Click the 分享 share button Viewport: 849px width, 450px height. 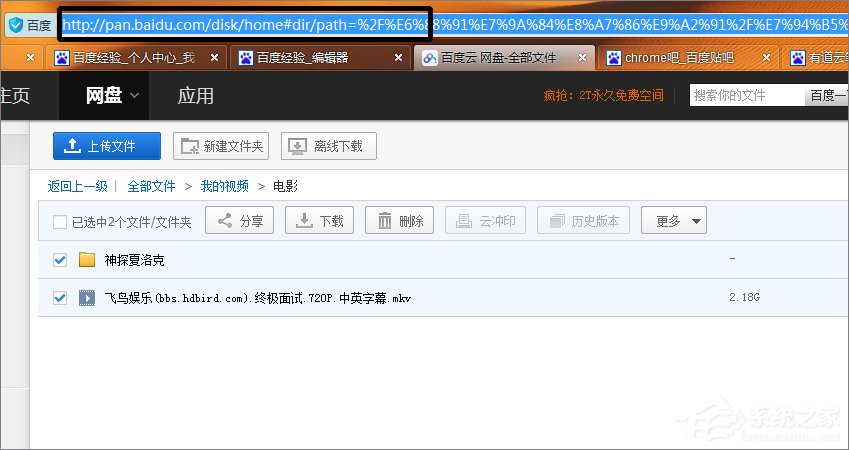click(239, 220)
